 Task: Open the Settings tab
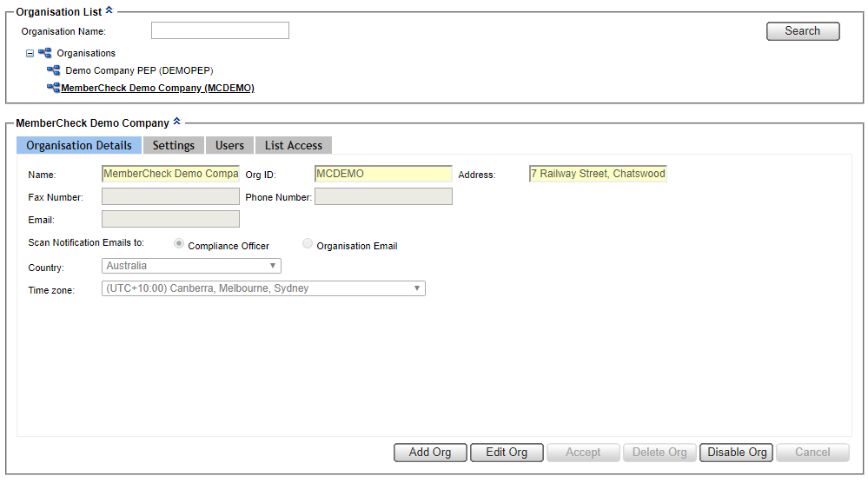(x=174, y=145)
